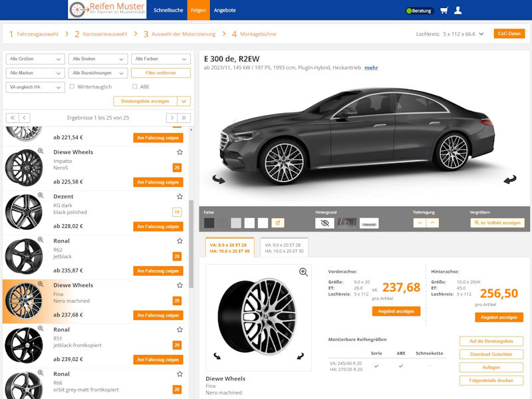
Task: Go to step 2 Karosserieauswahl
Action: coord(101,34)
